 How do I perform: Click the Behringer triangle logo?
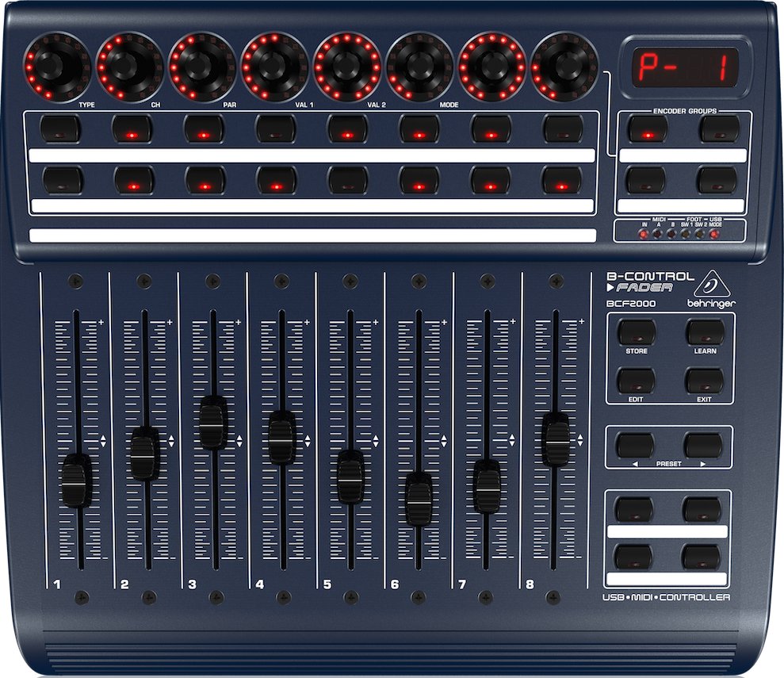[x=713, y=284]
